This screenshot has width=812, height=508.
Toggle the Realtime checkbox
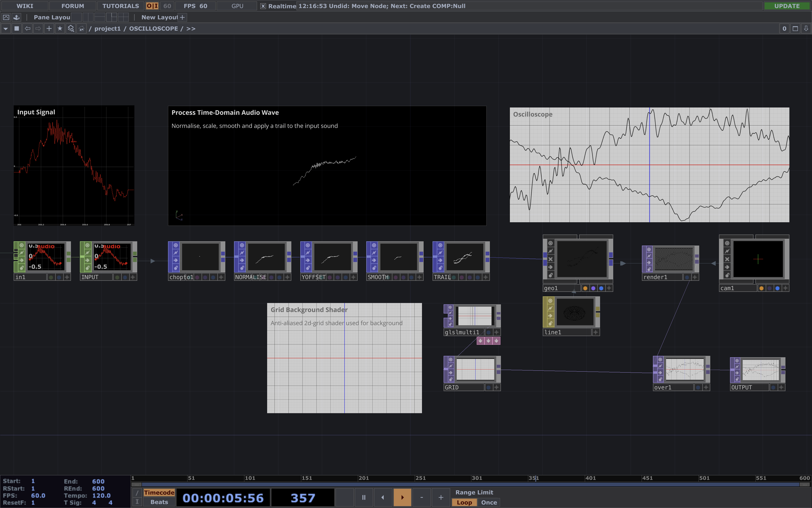click(263, 6)
